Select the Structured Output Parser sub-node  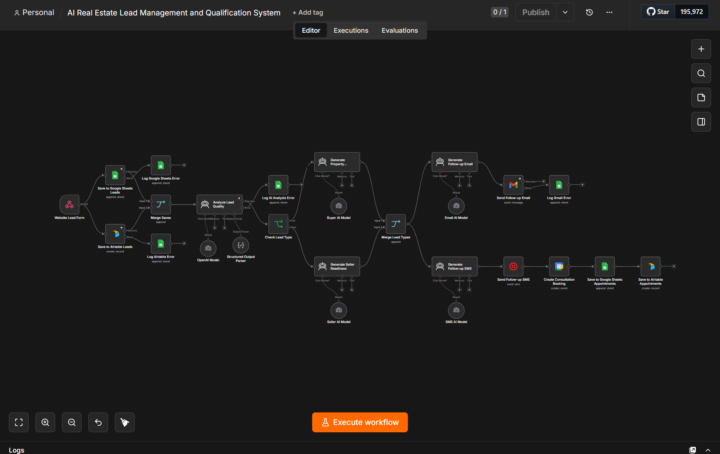pyautogui.click(x=241, y=245)
